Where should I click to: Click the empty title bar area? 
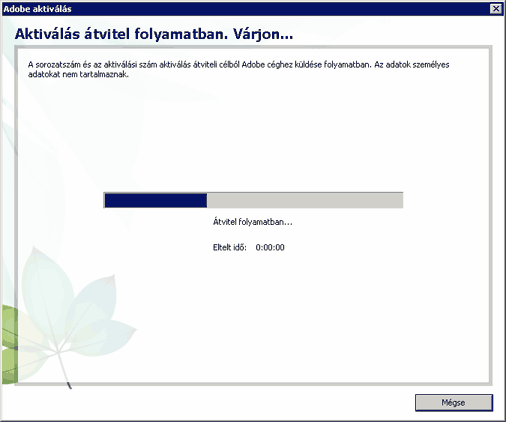(x=280, y=9)
